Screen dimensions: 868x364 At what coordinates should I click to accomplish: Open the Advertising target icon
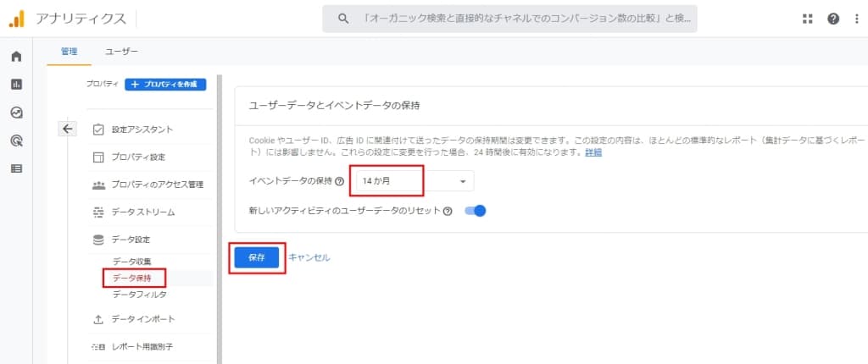click(x=17, y=141)
